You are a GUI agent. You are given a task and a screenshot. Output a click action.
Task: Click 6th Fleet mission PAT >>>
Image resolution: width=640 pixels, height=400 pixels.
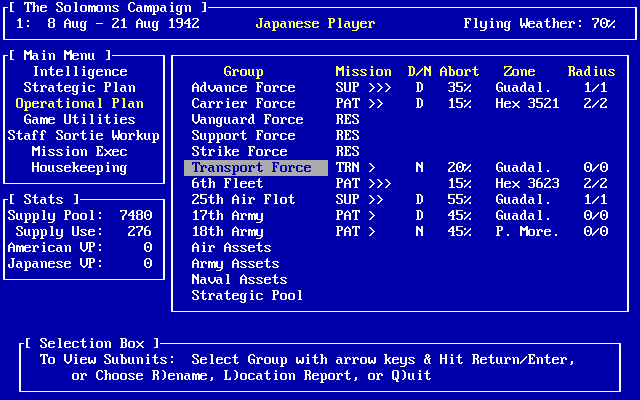363,183
